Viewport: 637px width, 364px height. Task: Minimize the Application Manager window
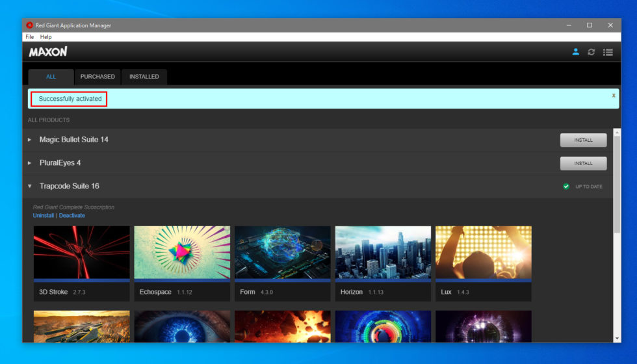(569, 25)
